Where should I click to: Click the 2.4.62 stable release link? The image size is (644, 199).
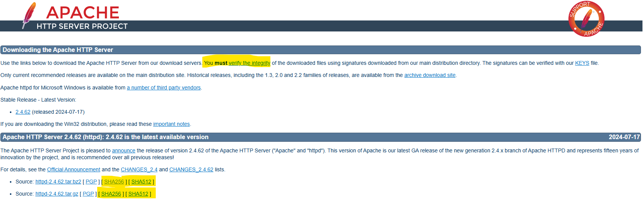[23, 112]
